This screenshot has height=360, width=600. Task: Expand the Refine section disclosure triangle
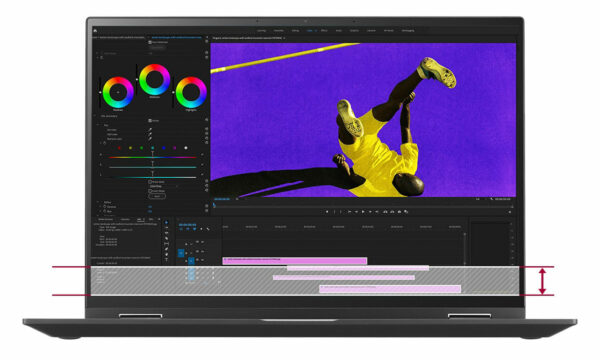98,202
